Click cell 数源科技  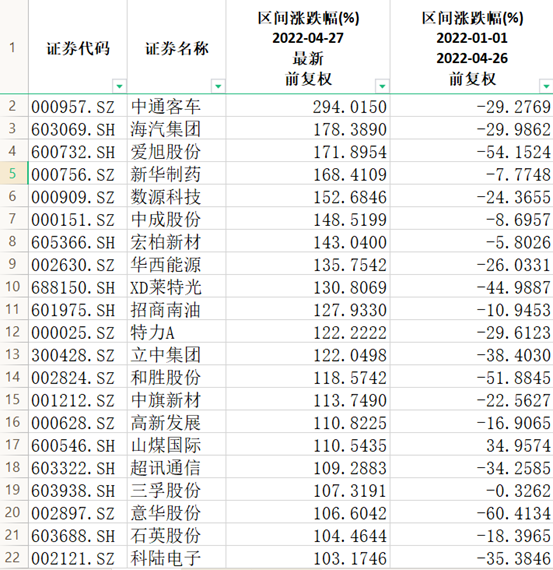177,197
